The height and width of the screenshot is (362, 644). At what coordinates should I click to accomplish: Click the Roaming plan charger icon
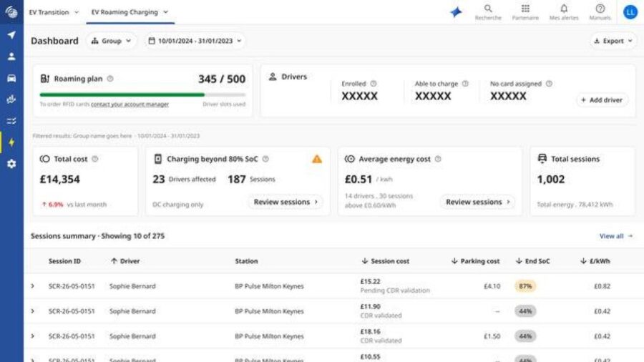click(x=45, y=79)
